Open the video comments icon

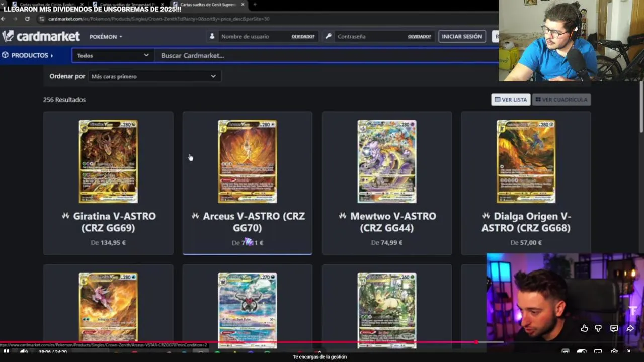(x=614, y=328)
